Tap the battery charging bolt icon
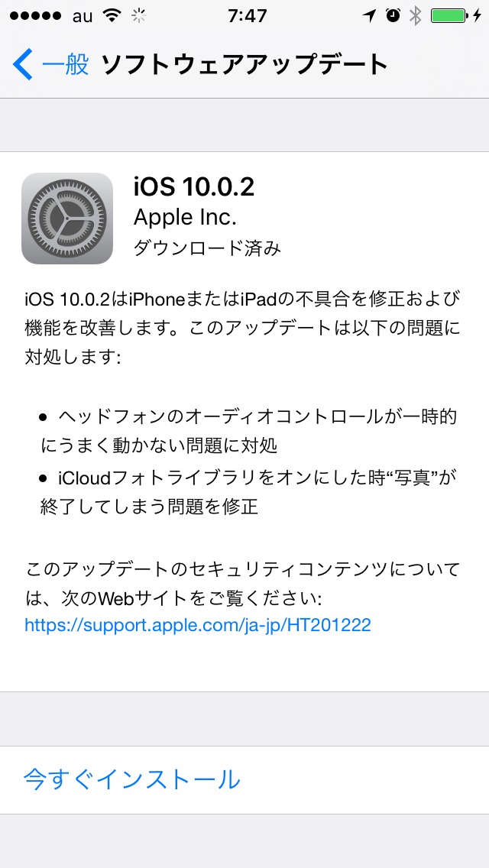The image size is (489, 868). [x=478, y=16]
